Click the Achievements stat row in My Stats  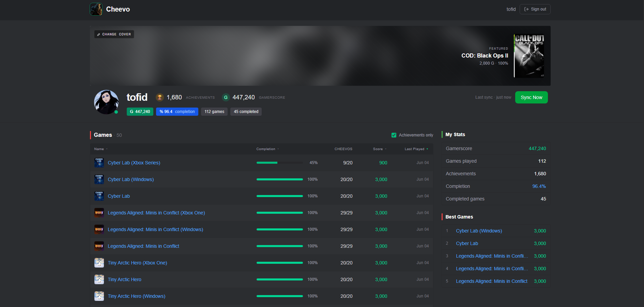[x=496, y=174]
